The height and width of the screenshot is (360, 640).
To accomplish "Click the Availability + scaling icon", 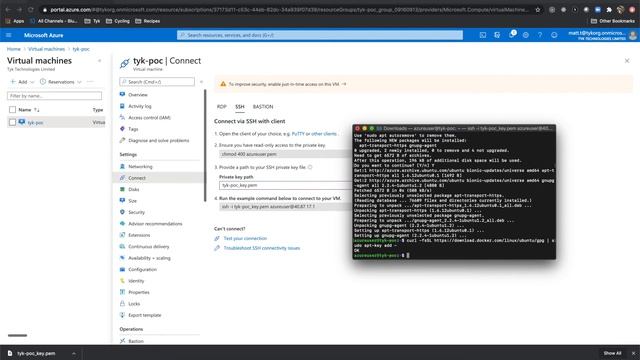I will (122, 258).
